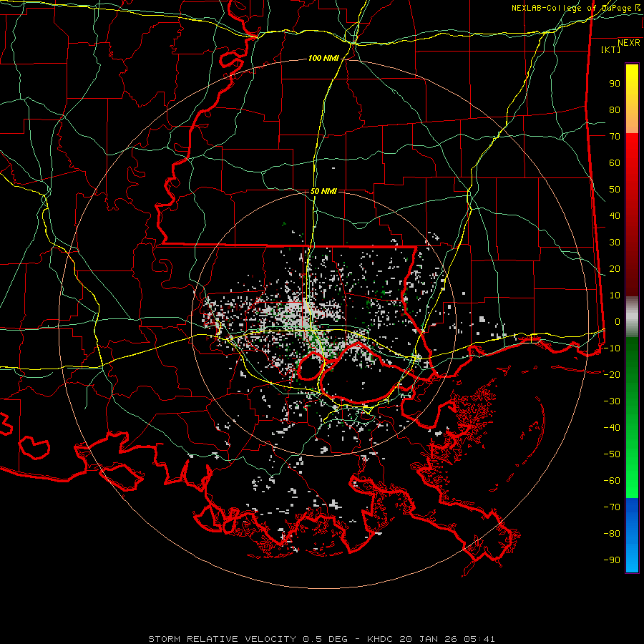The height and width of the screenshot is (644, 644).
Task: Click the 70 value on the velocity scale
Action: pyautogui.click(x=615, y=137)
